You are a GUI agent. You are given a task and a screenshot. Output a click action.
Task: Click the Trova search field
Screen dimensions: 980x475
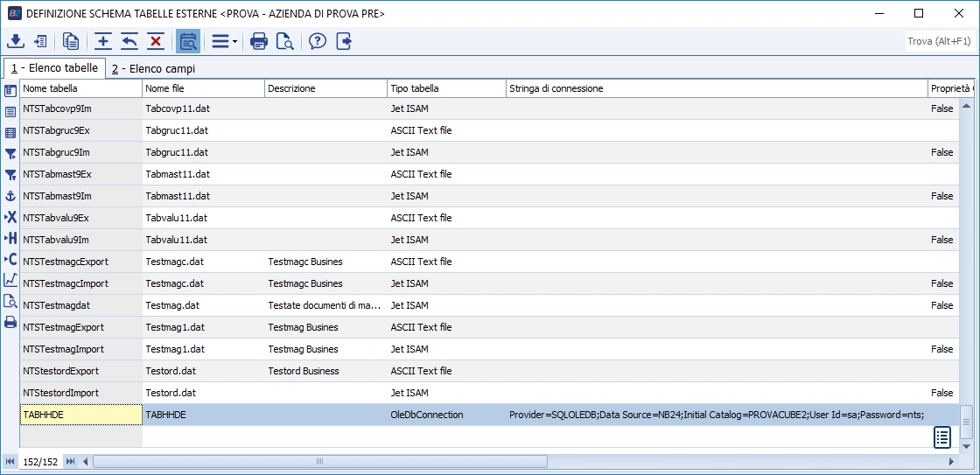click(939, 41)
